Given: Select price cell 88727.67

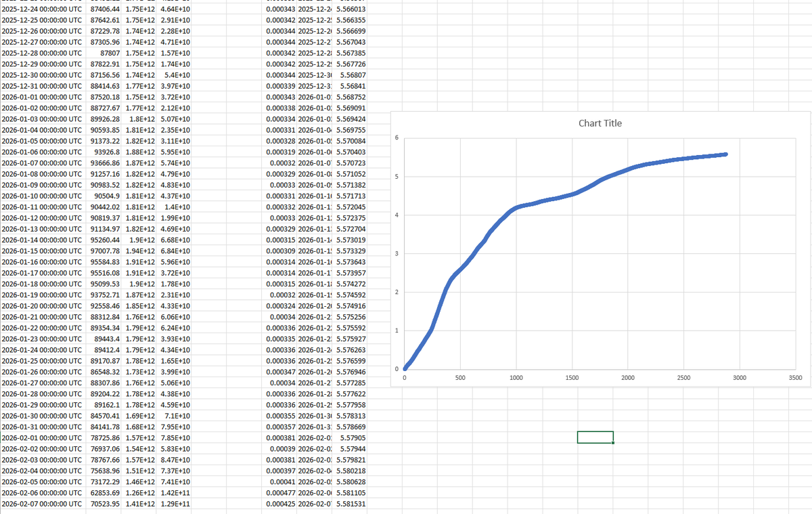Looking at the screenshot, I should (105, 108).
